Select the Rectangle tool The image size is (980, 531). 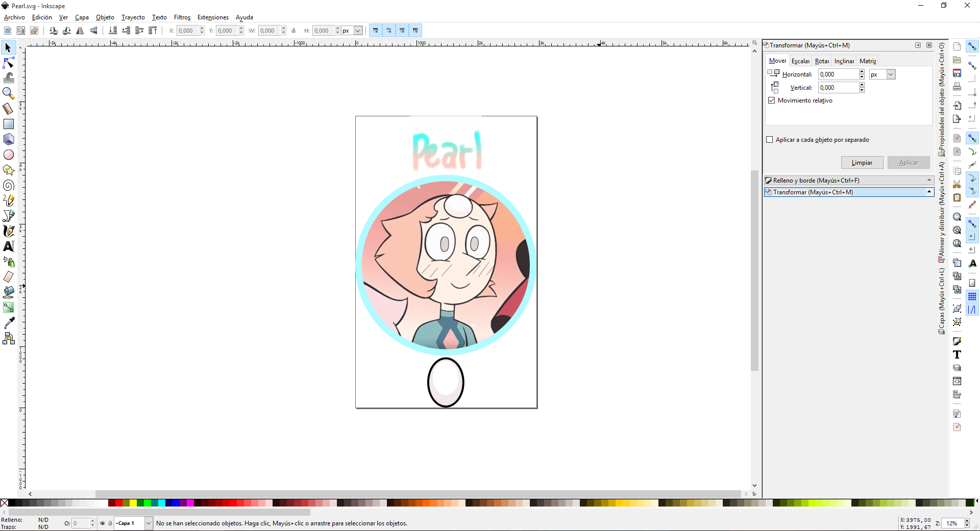[8, 124]
